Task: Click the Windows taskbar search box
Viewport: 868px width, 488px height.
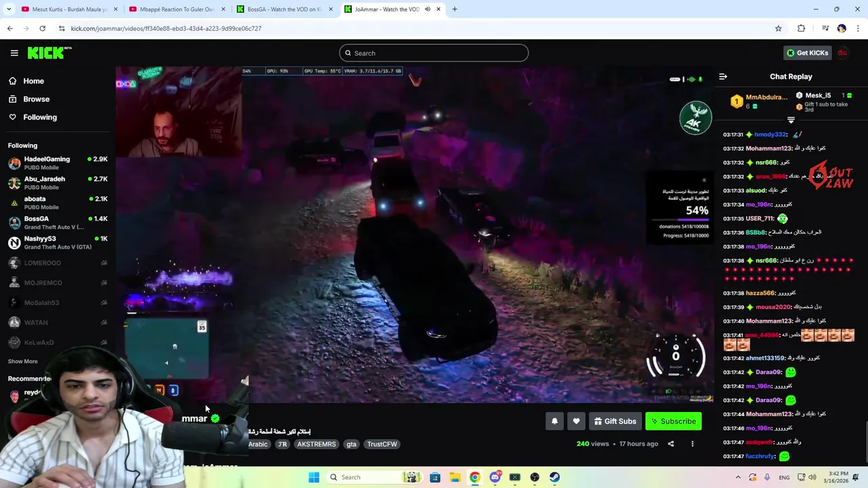Action: pyautogui.click(x=373, y=477)
